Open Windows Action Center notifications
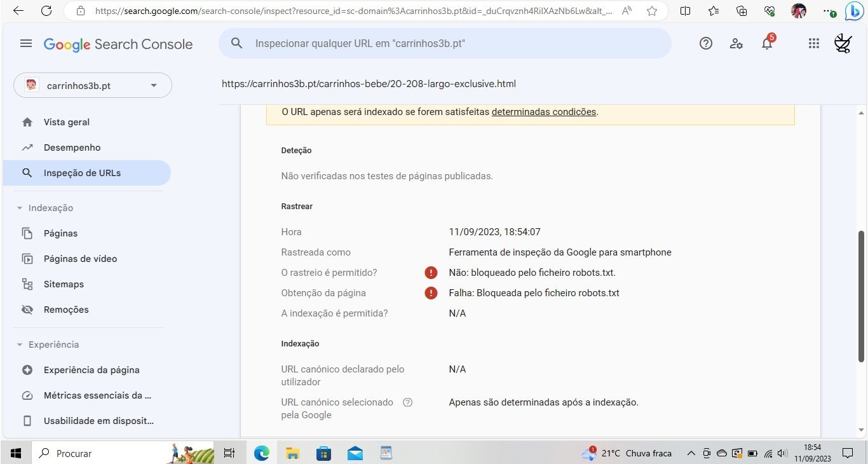Viewport: 868px width, 464px height. pos(847,453)
